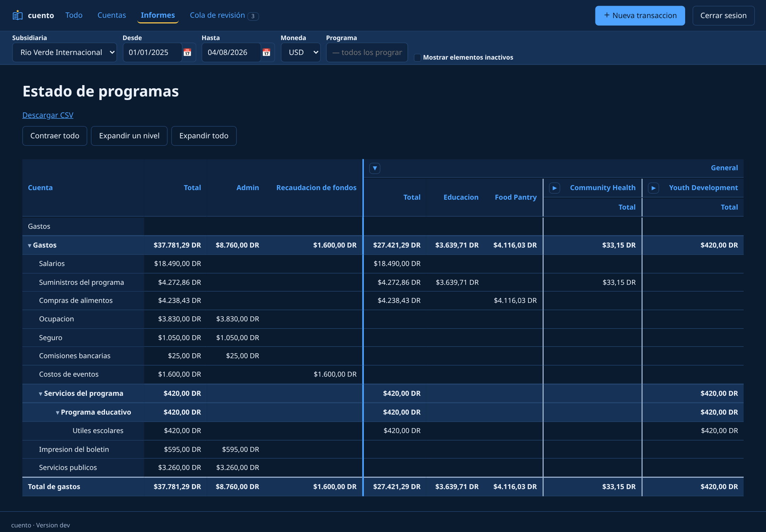This screenshot has height=532, width=766.
Task: Click Contraer todo button
Action: tap(55, 136)
